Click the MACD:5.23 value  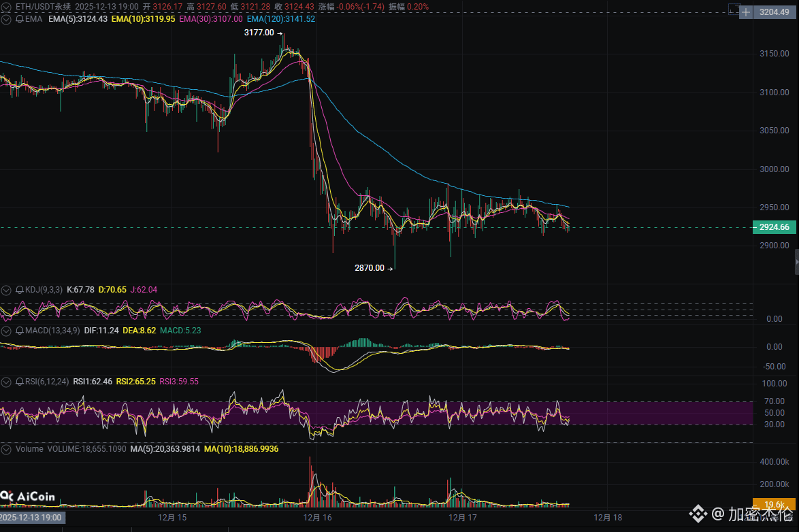point(180,331)
